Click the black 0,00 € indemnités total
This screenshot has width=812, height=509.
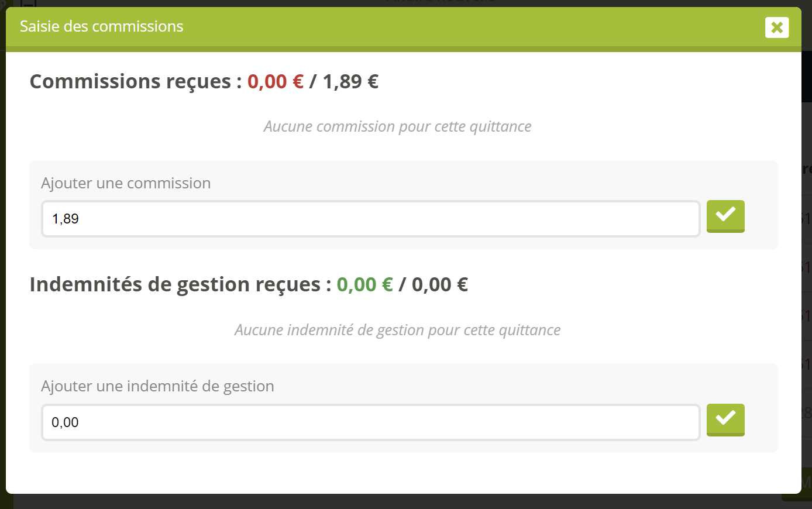coord(440,284)
